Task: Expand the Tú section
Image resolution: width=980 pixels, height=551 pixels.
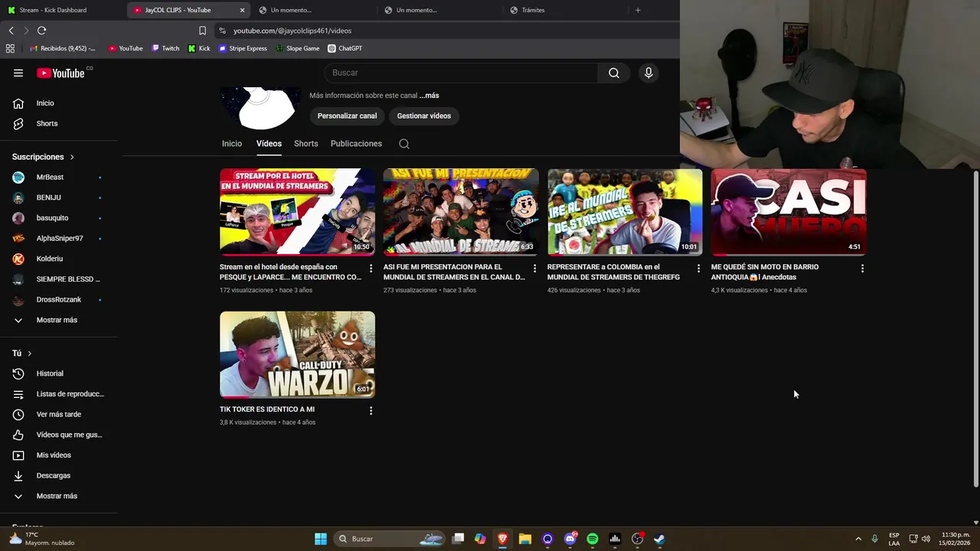Action: (x=22, y=354)
